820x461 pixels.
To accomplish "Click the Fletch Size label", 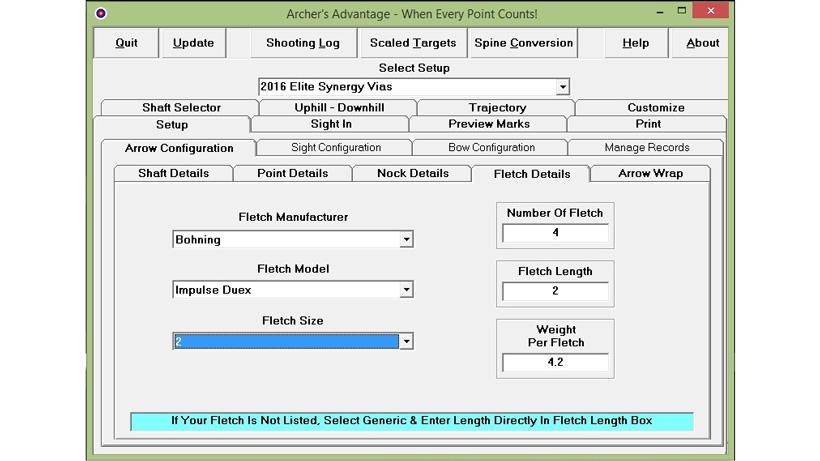I will pyautogui.click(x=292, y=320).
